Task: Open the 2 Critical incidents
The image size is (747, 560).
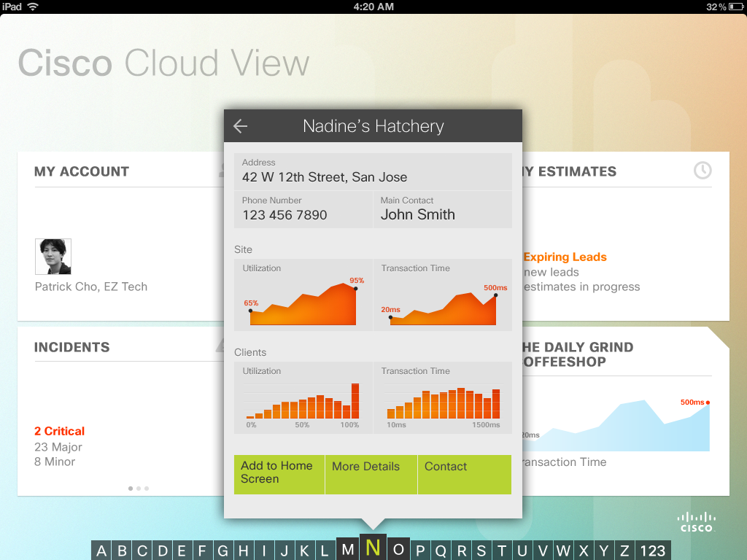Action: [60, 431]
